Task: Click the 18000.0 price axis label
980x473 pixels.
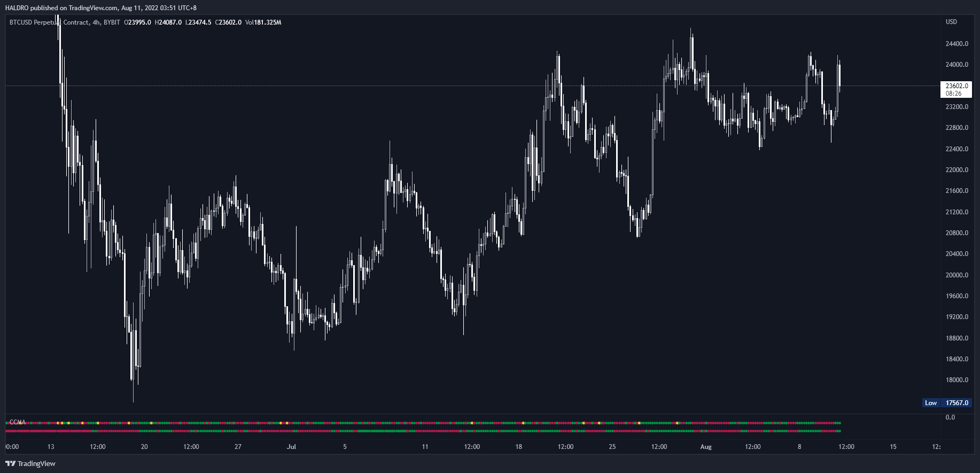Action: click(956, 380)
